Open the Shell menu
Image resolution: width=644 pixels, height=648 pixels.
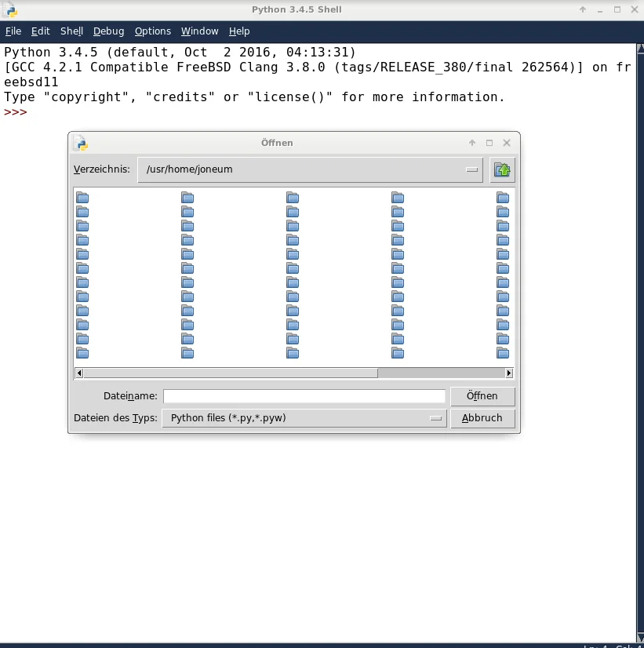(71, 31)
